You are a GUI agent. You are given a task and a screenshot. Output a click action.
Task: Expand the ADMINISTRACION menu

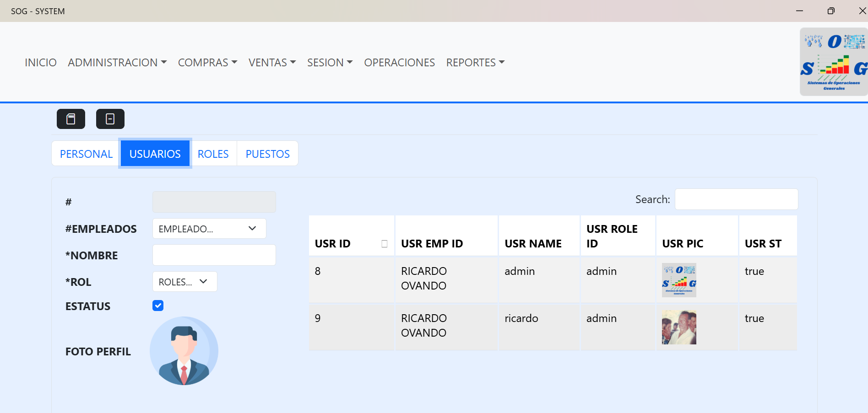(x=117, y=62)
